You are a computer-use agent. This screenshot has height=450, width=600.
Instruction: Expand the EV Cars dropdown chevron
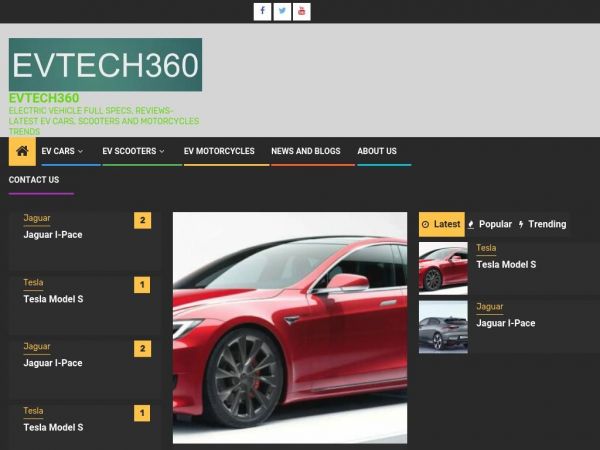click(80, 152)
